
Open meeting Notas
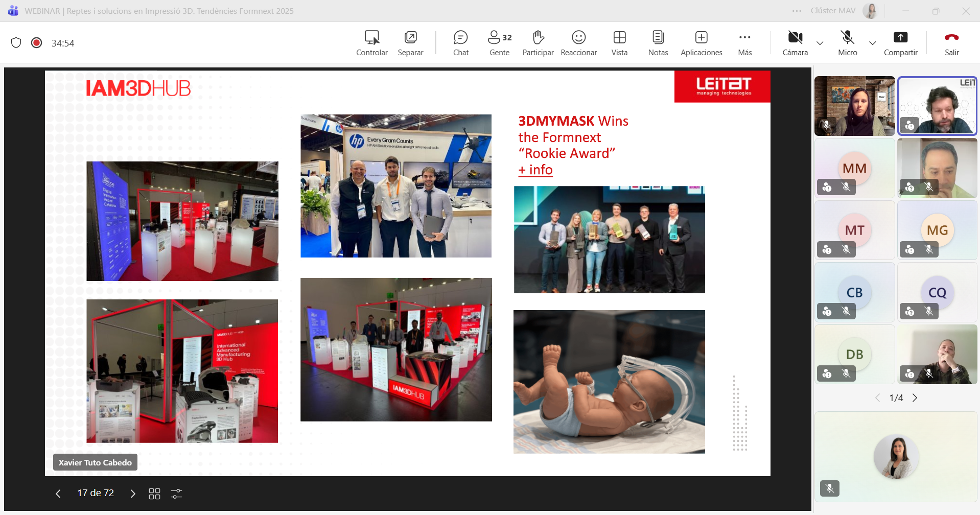pos(658,43)
